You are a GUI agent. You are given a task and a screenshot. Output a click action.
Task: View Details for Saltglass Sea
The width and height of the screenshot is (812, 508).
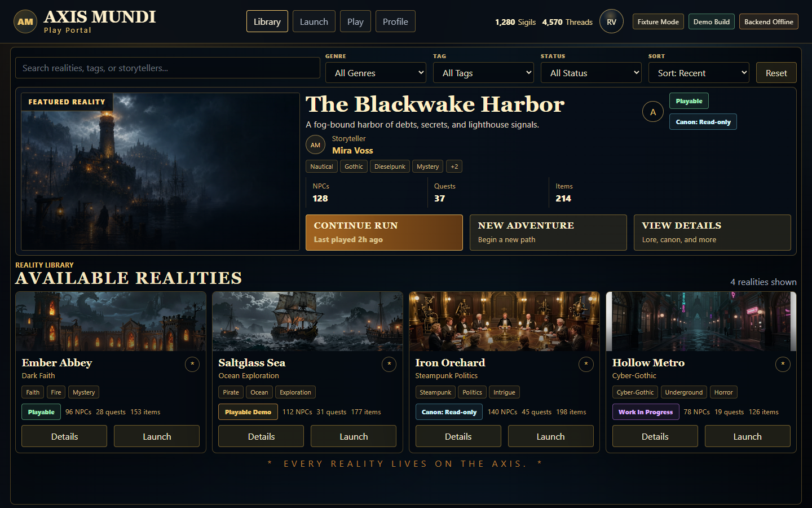point(261,436)
